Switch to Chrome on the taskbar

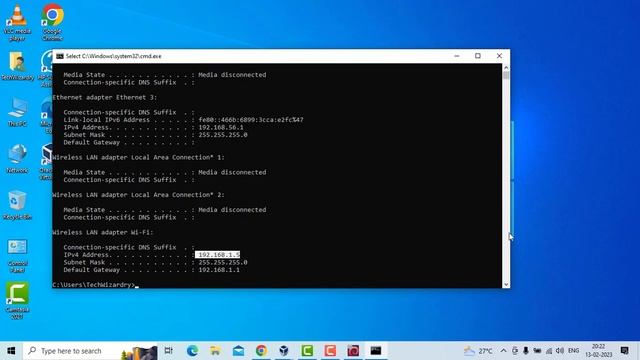tap(261, 351)
